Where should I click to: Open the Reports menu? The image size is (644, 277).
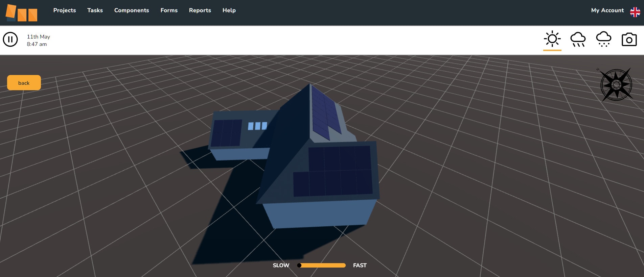point(200,10)
